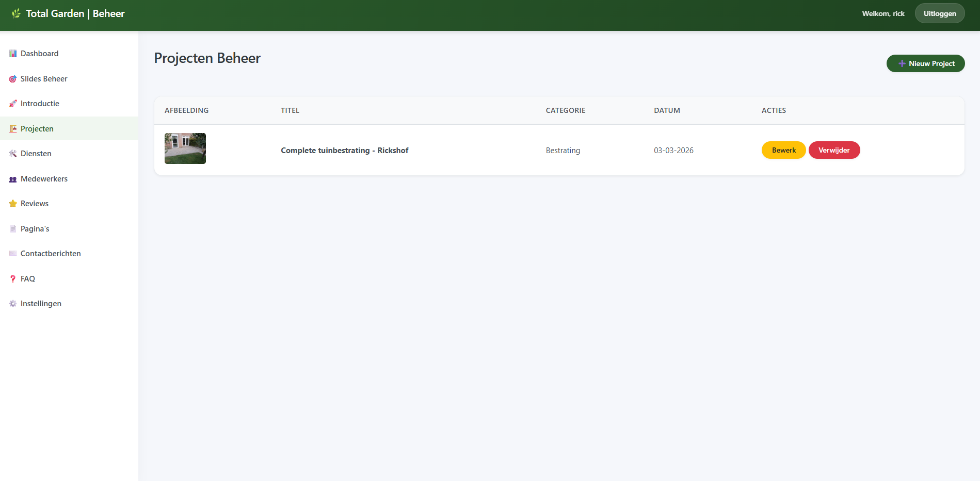Click the AFBEELDING column header
Image resolution: width=980 pixels, height=481 pixels.
point(187,110)
